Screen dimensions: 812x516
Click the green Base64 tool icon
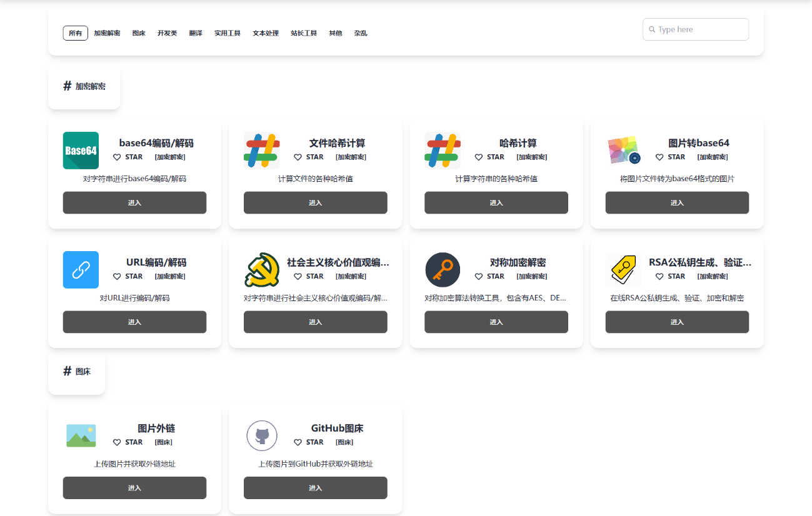81,151
